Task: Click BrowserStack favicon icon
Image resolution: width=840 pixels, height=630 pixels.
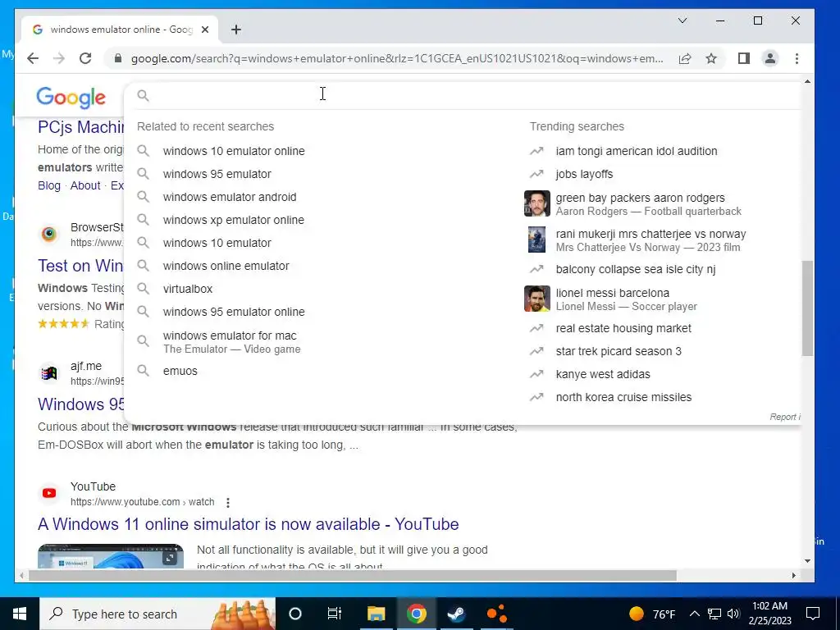Action: [49, 234]
